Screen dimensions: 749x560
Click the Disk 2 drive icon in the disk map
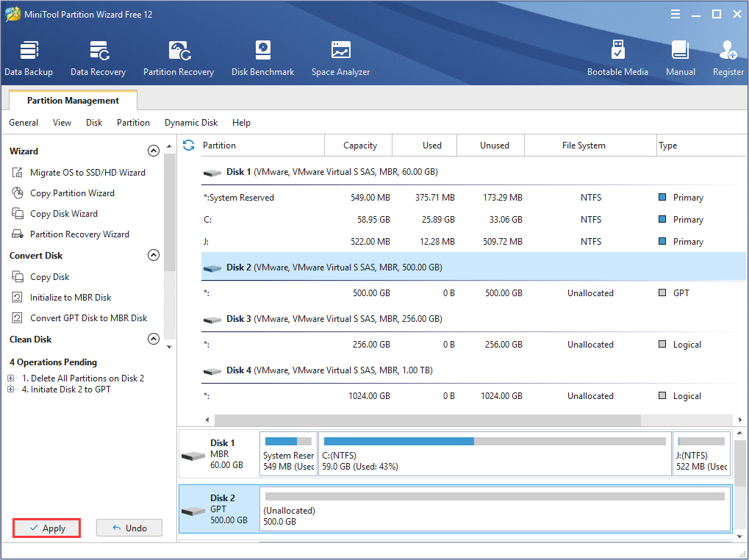(x=193, y=511)
